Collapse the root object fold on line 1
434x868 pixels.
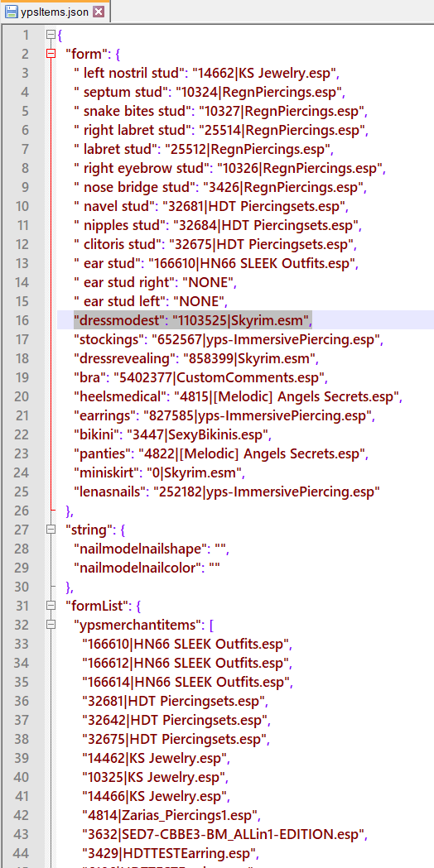[x=51, y=35]
